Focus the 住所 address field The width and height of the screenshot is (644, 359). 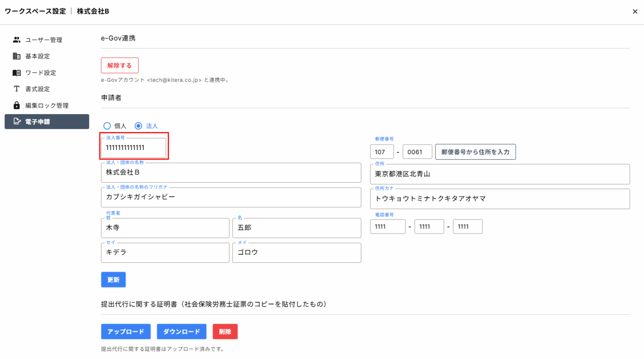(500, 174)
